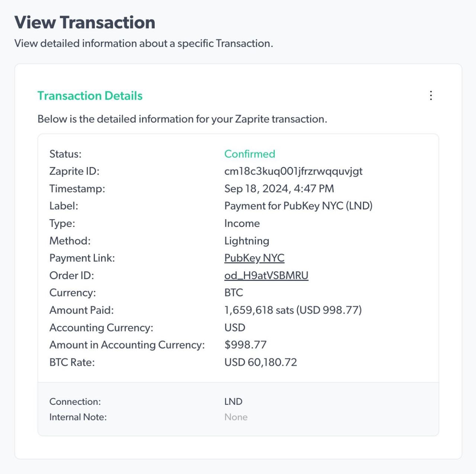Click the None internal note value
This screenshot has width=476, height=474.
[x=236, y=417]
